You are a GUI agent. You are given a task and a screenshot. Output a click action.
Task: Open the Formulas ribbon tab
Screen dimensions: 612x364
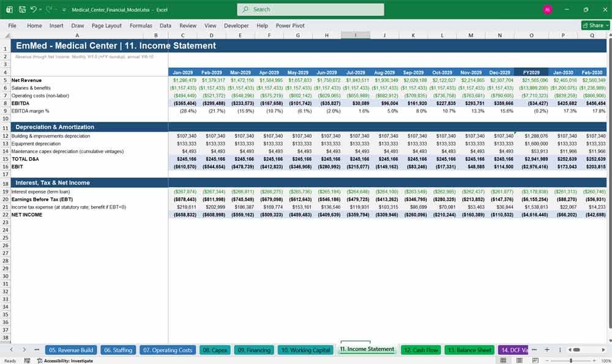(141, 25)
